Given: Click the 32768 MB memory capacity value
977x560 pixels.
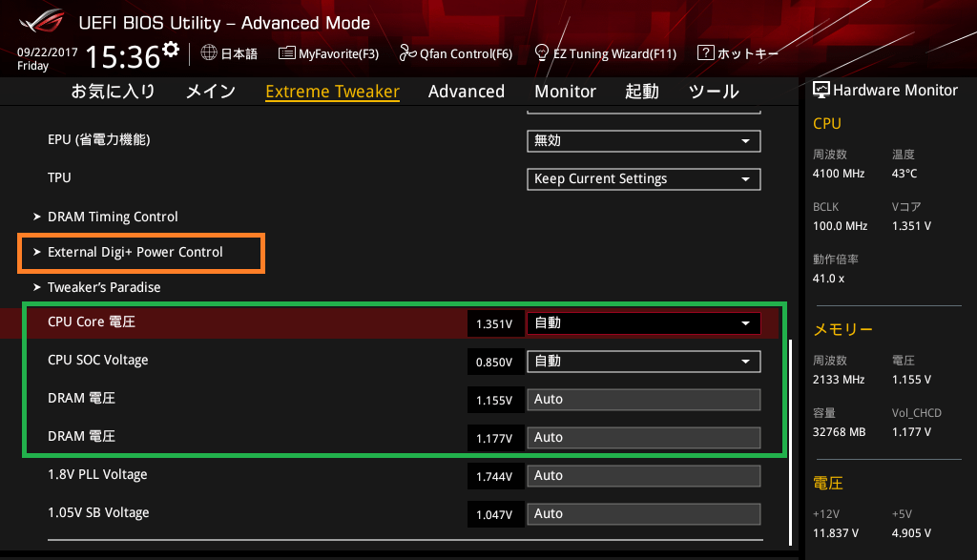Looking at the screenshot, I should (x=840, y=432).
